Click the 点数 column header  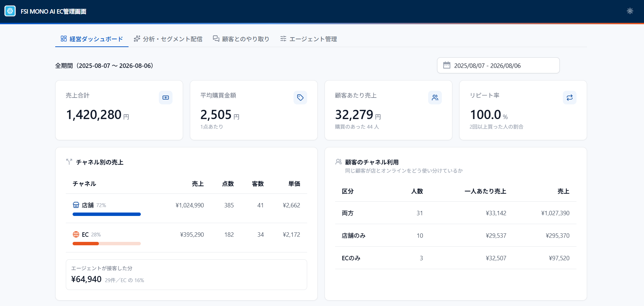coord(228,184)
